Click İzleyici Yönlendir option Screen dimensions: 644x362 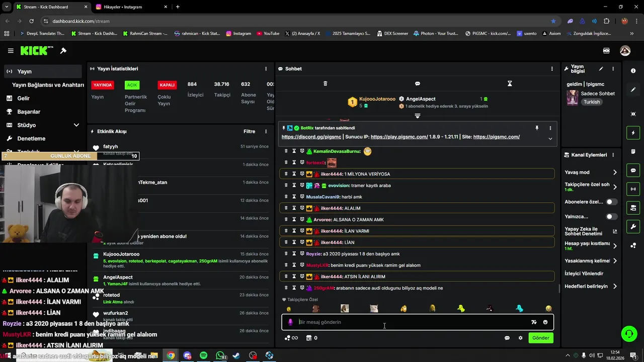[x=584, y=274]
